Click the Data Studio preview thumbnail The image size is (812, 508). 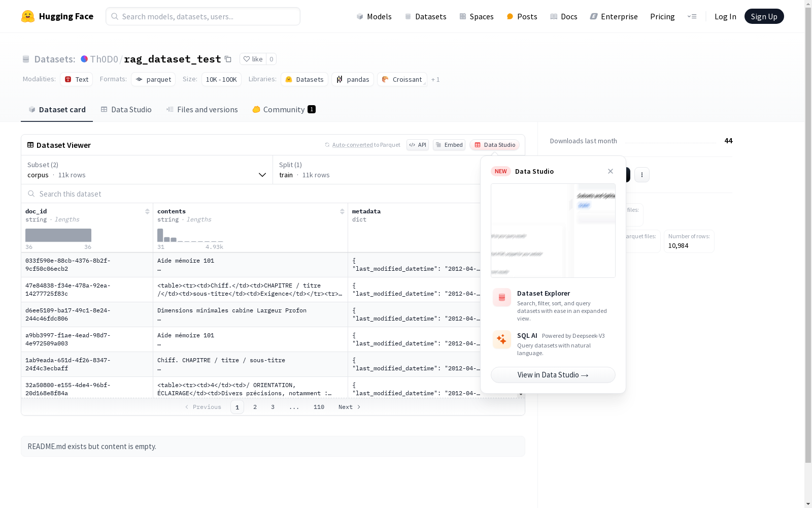553,231
